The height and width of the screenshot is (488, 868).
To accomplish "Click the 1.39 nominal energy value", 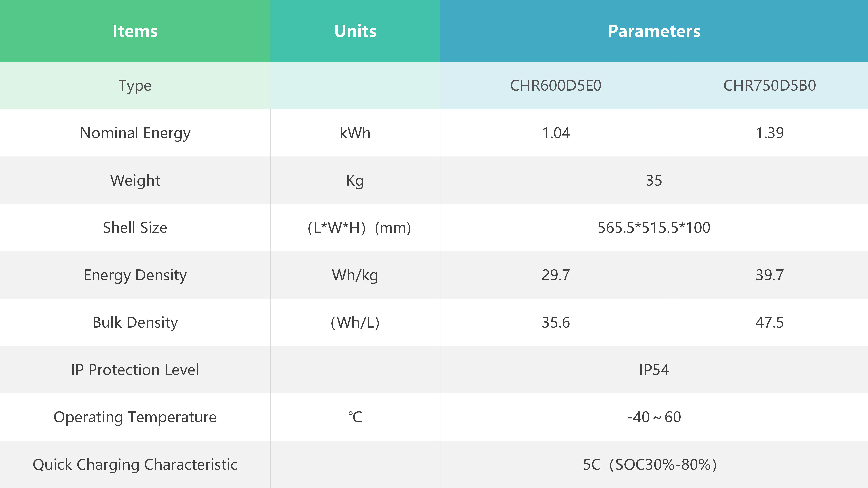I will [770, 133].
